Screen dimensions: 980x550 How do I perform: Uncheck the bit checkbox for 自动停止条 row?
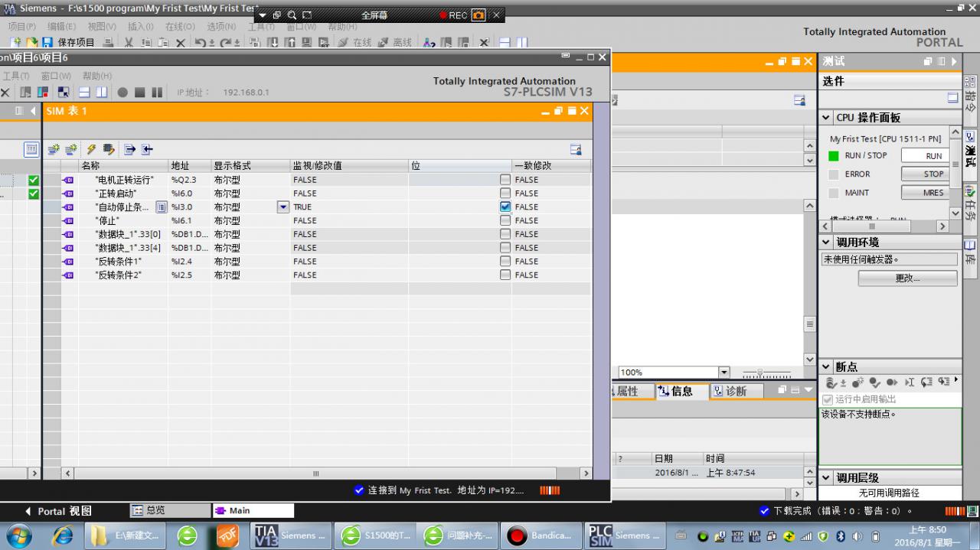click(505, 207)
